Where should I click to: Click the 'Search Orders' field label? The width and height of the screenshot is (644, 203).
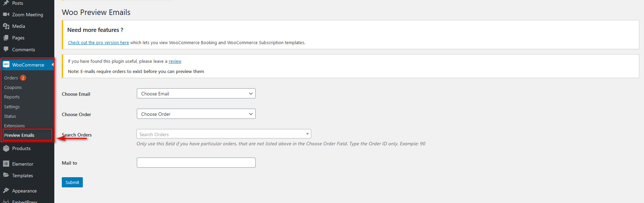coord(77,135)
